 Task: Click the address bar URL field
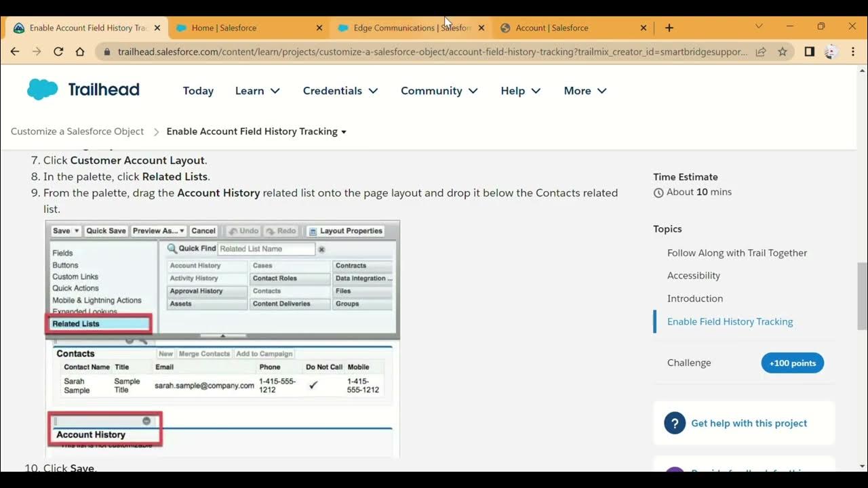point(433,52)
